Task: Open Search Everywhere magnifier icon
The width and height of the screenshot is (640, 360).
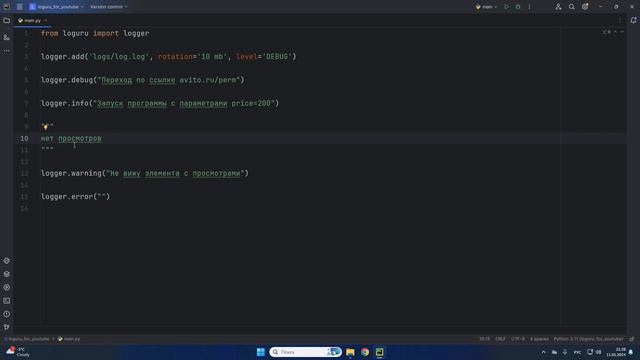Action: (571, 7)
